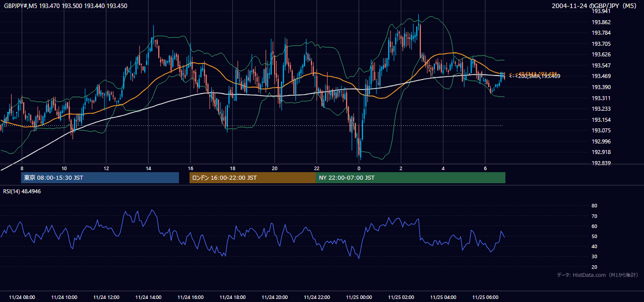The width and height of the screenshot is (644, 302).
Task: Click price axis label 192.996
Action: [601, 141]
